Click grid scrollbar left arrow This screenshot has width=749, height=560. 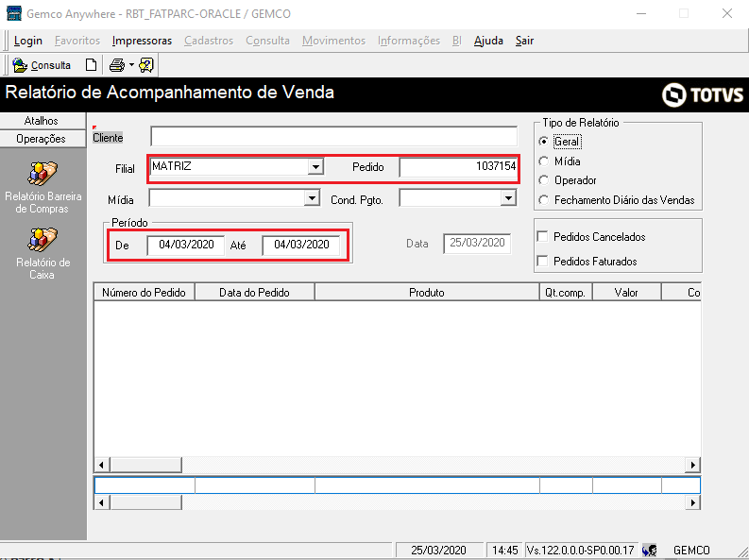pos(101,465)
